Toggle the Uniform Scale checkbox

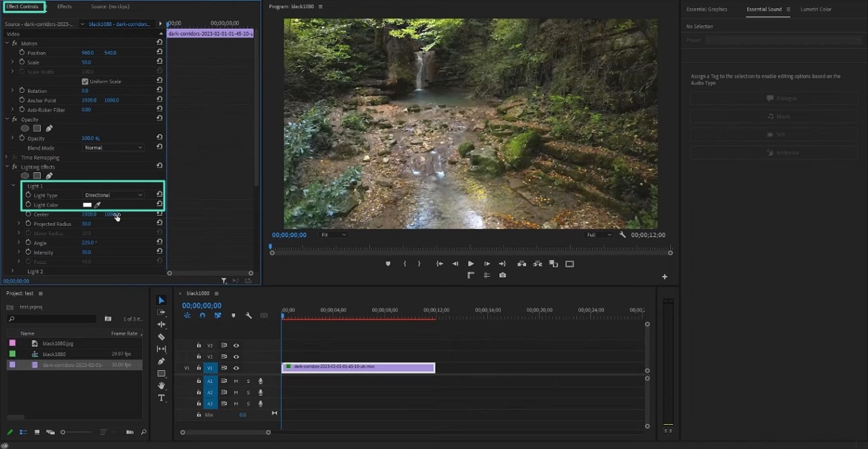coord(85,82)
